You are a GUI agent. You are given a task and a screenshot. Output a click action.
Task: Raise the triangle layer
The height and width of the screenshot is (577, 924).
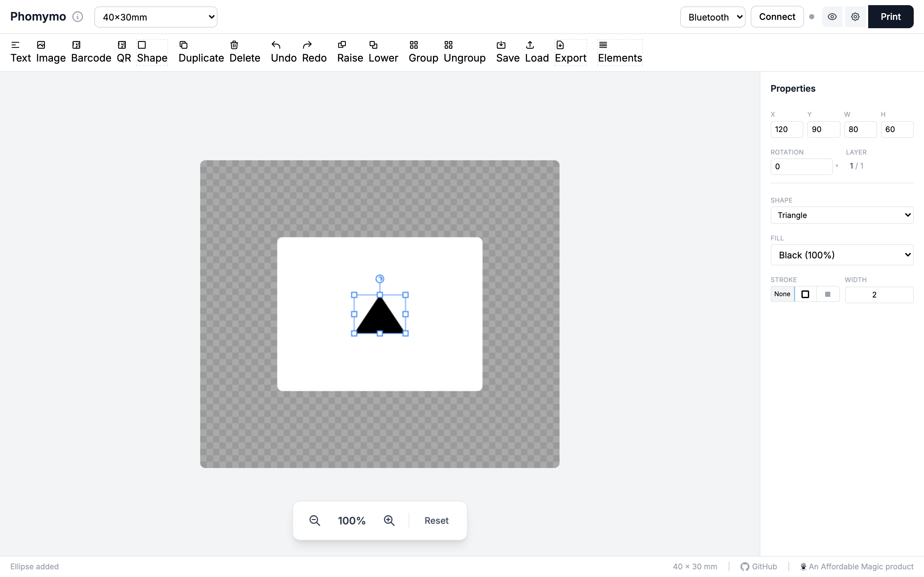point(350,52)
